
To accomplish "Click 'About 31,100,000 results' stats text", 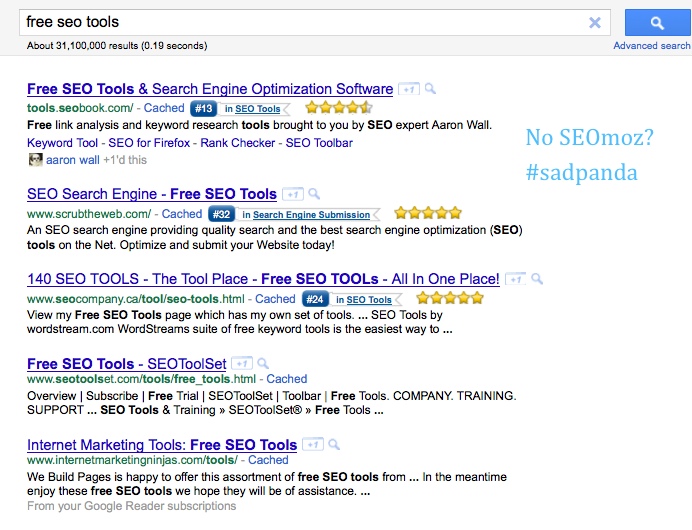I will pos(117,45).
